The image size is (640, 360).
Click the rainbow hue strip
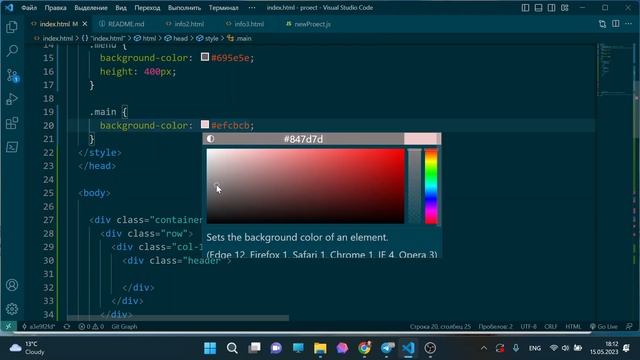[x=431, y=186]
